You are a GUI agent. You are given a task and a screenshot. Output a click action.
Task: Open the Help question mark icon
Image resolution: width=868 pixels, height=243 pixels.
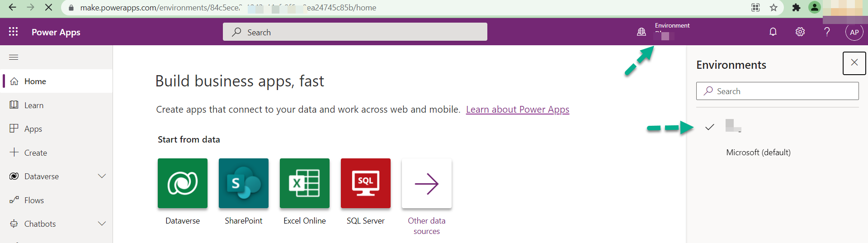click(x=827, y=32)
